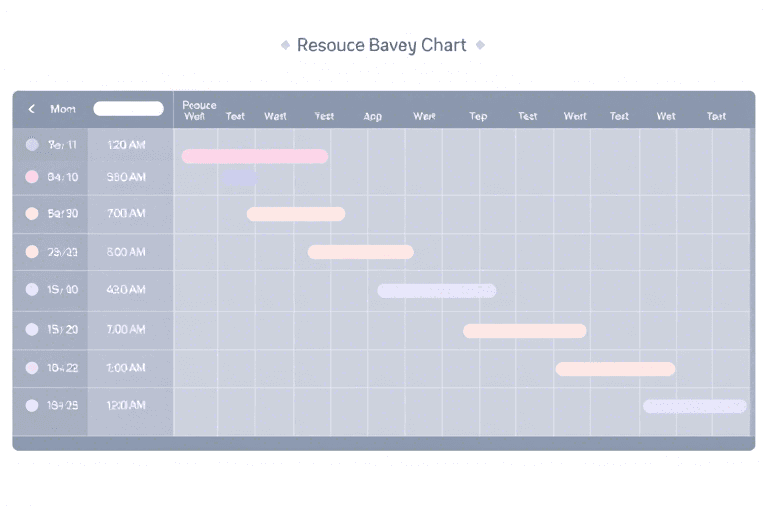Viewport: 768px width, 512px height.
Task: Click the dot icon beside 15/00
Action: [32, 290]
